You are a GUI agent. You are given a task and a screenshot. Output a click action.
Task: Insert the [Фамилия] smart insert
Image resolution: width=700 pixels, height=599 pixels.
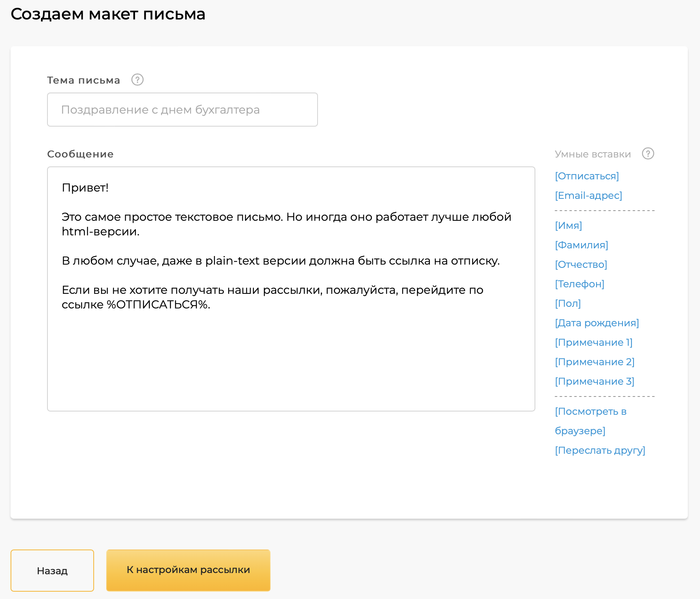point(581,245)
